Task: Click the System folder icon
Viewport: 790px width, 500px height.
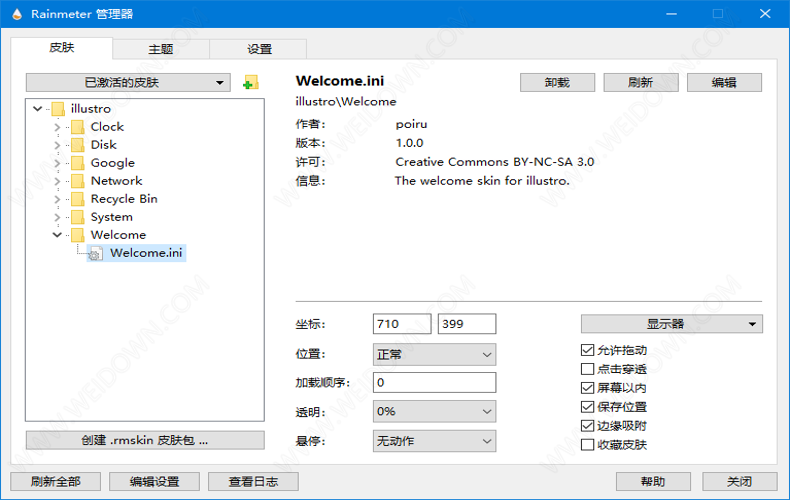Action: (78, 217)
